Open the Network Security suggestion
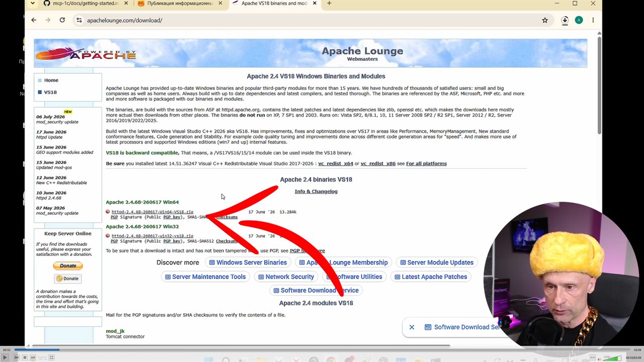Image resolution: width=644 pixels, height=362 pixels. (x=286, y=277)
